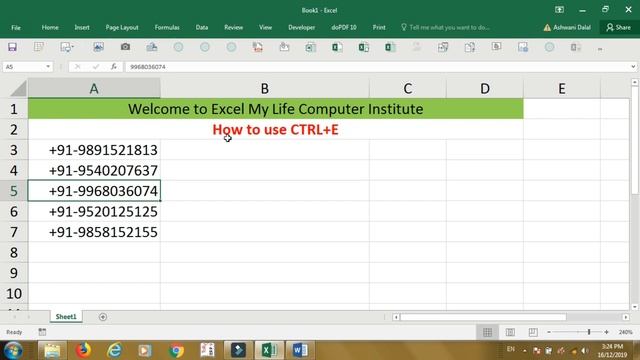Click the Insert Function fx icon

point(114,67)
